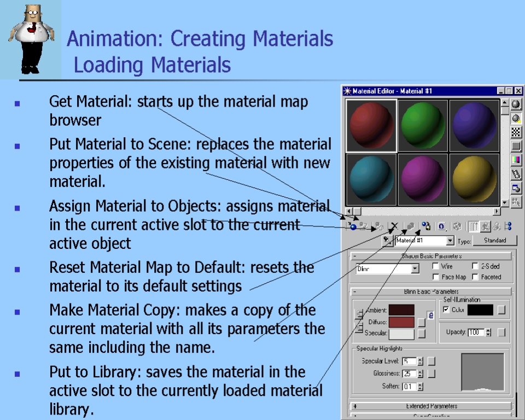Click the Make Preview filmstrip icon
The image size is (525, 420).
[516, 174]
